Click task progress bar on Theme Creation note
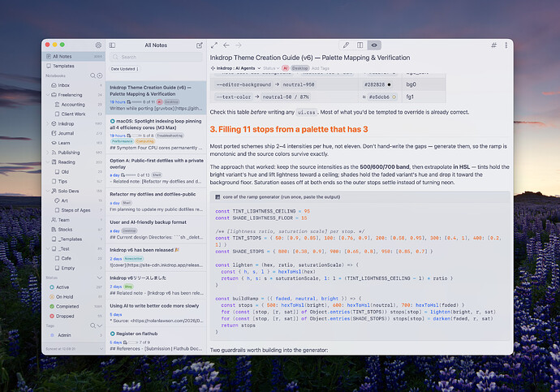 click(x=136, y=102)
